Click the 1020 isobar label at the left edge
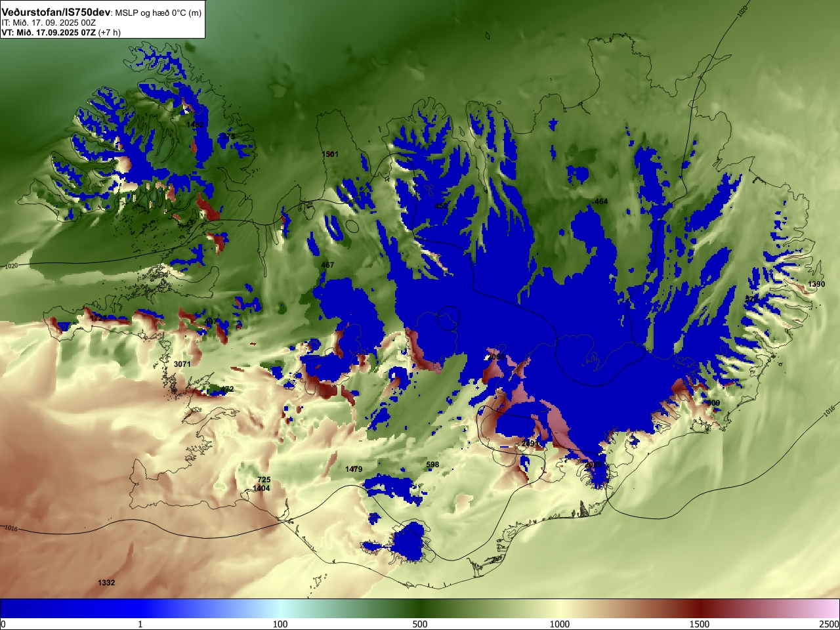Screen dimensions: 840x630 pos(11,266)
